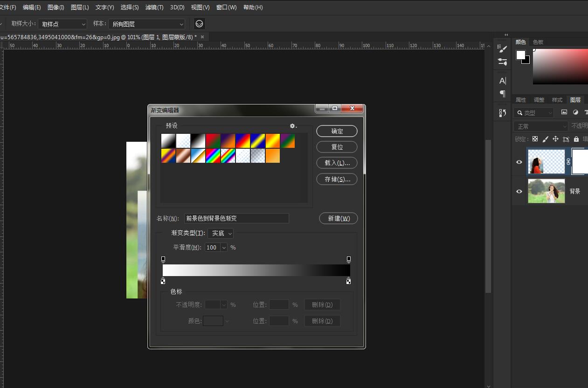Open the Brush presets panel icon
Image resolution: width=588 pixels, height=388 pixels.
502,48
